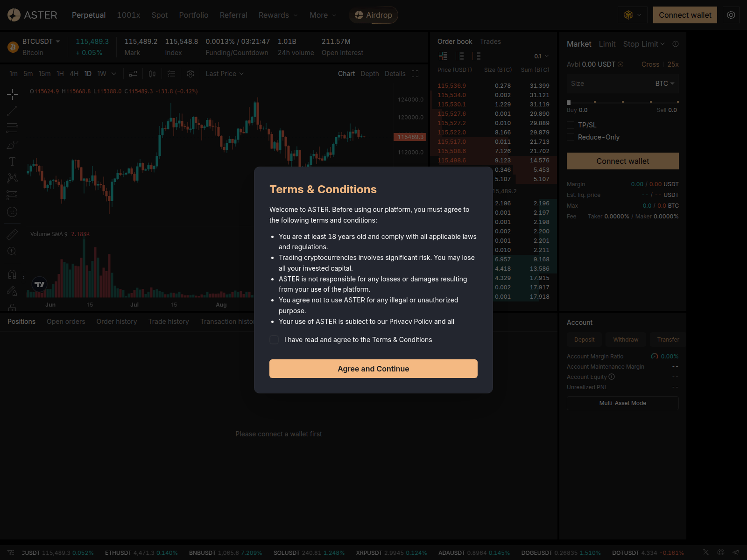
Task: Click the Cross margin mode label
Action: click(650, 64)
